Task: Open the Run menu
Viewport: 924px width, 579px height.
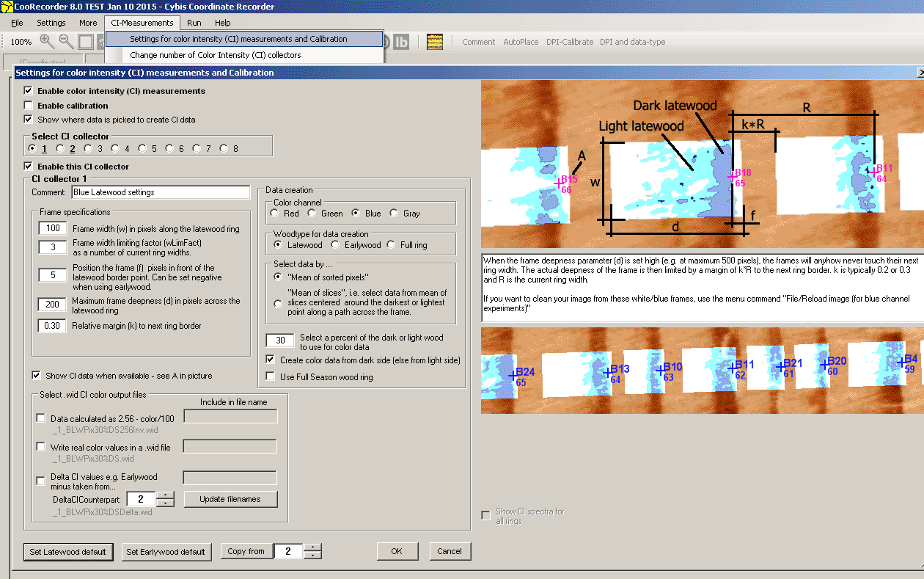Action: coord(194,23)
